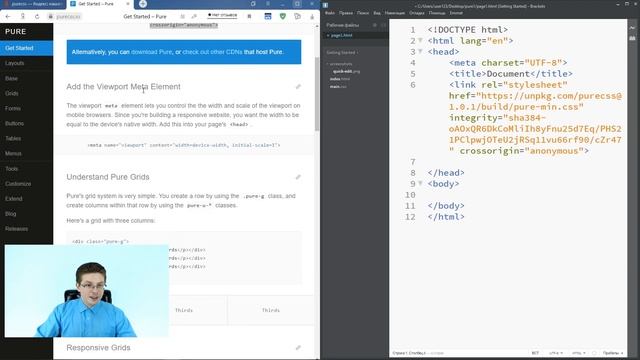Click anchor icon beside Add the Viewport Meta Element

[x=298, y=87]
